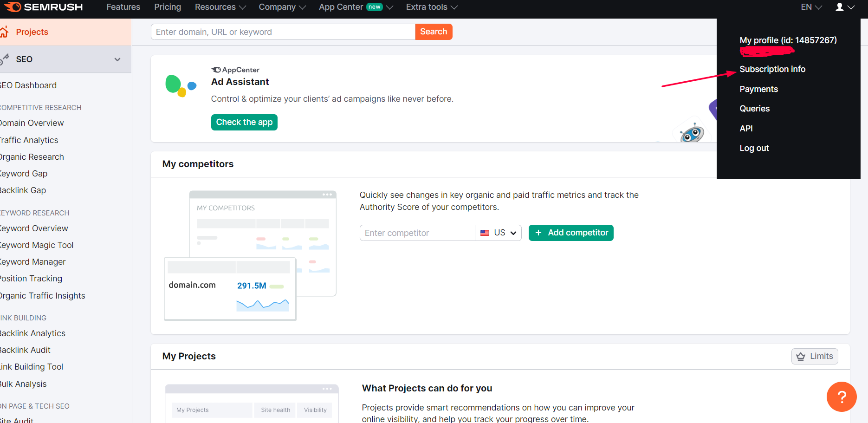Image resolution: width=868 pixels, height=423 pixels.
Task: Click the plus icon on Add competitor
Action: coord(538,233)
